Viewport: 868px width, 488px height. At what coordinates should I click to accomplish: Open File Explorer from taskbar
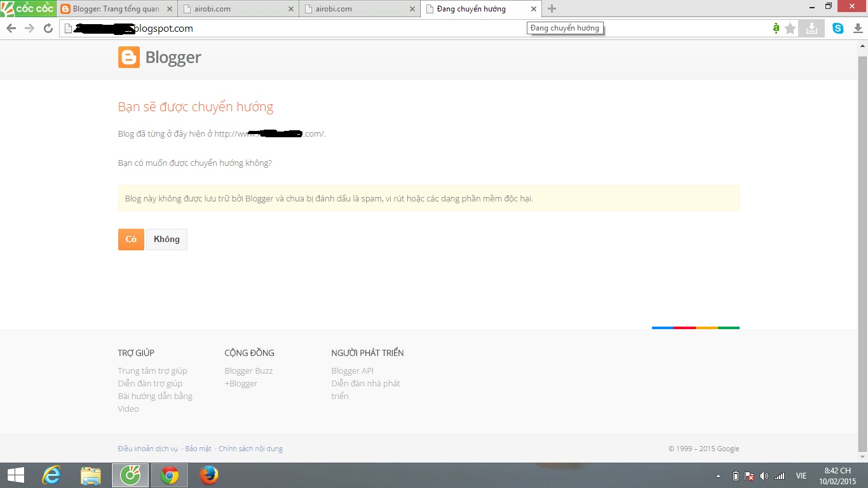click(91, 475)
